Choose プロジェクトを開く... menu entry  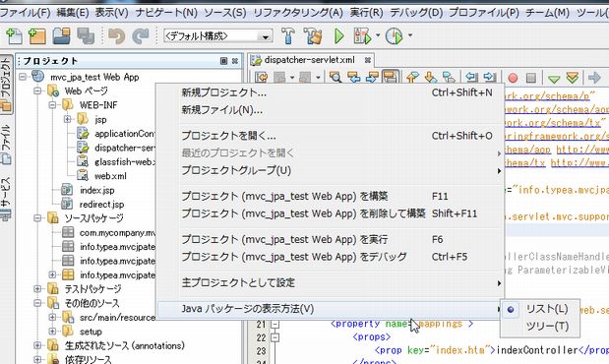click(331, 136)
